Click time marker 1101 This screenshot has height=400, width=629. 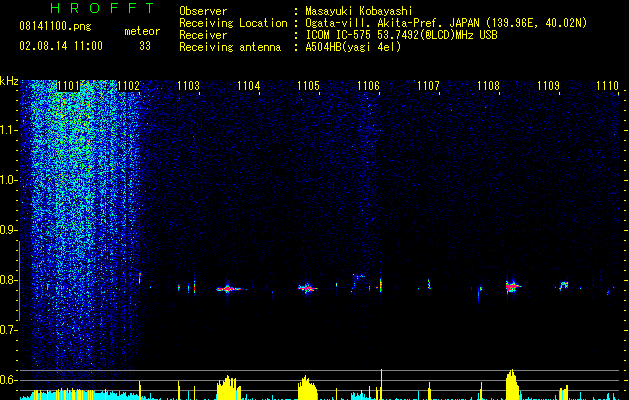68,86
